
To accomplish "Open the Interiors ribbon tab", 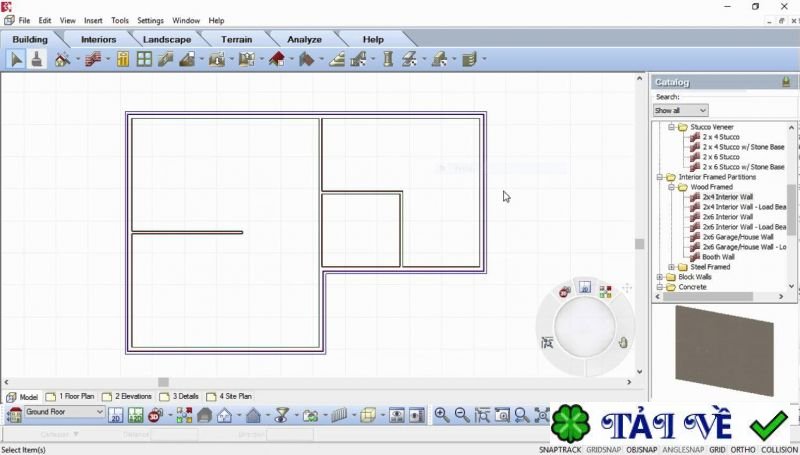I will tap(98, 39).
